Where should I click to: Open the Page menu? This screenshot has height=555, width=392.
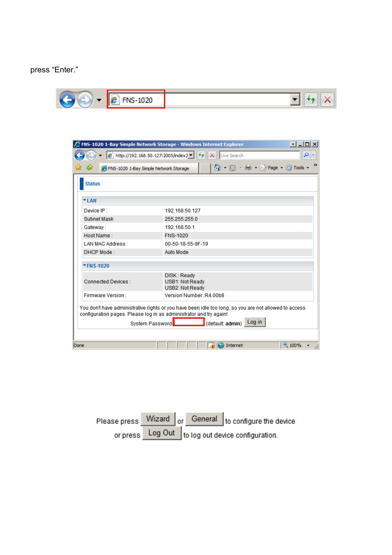pos(272,168)
